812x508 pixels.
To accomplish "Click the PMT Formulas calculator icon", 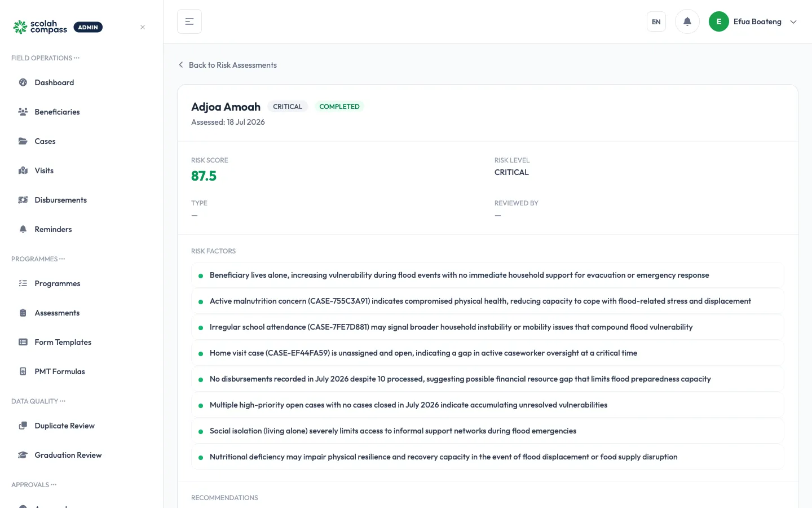I will pyautogui.click(x=23, y=371).
